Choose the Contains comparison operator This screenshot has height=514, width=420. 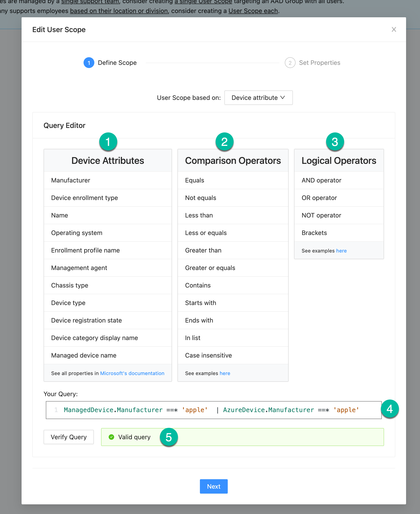[198, 285]
